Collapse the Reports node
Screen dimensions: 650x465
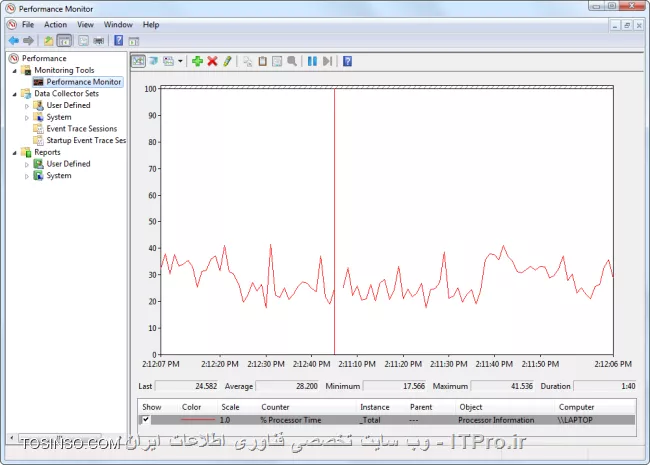coord(15,153)
